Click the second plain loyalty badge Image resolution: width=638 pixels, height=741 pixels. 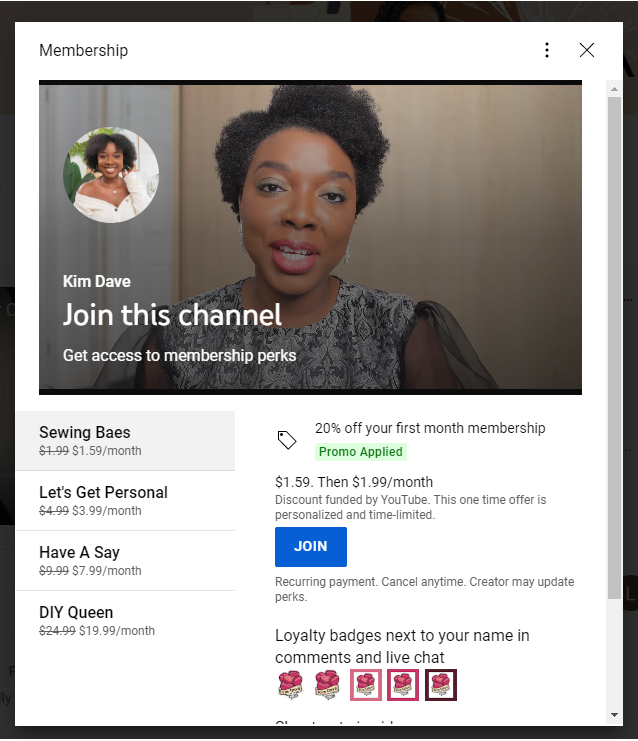(x=327, y=685)
